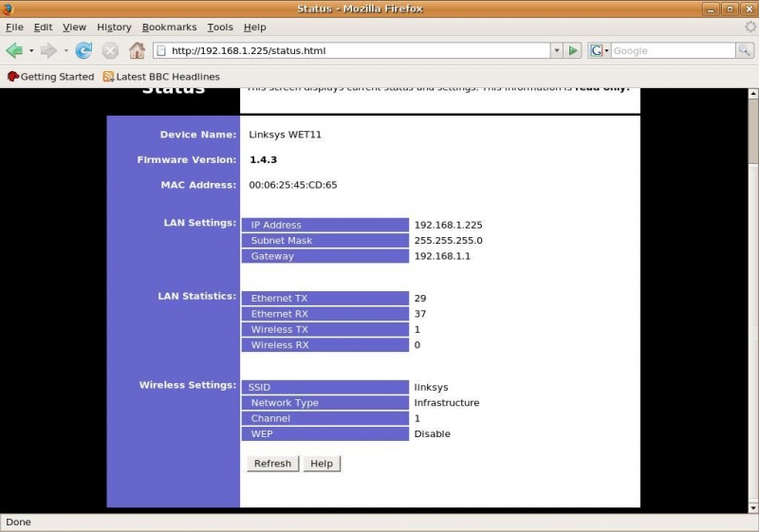Screen dimensions: 759x532
Task: Click the Ethernet TX count 29
Action: point(420,299)
